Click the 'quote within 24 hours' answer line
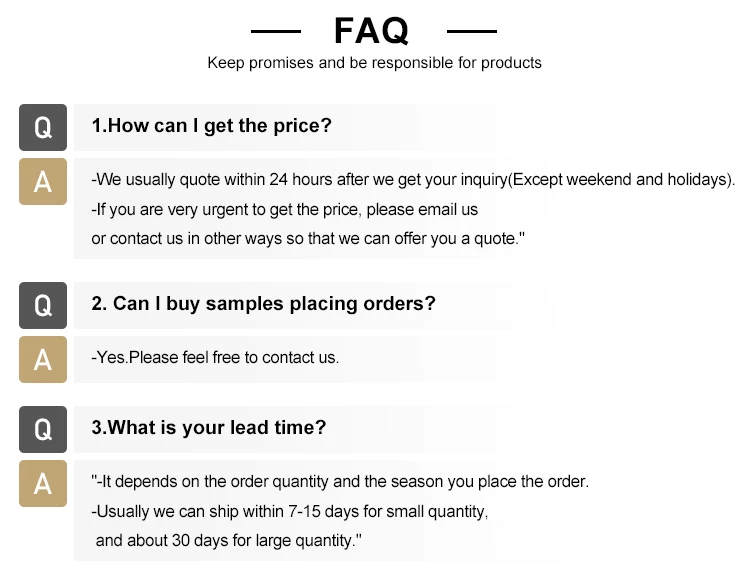The width and height of the screenshot is (750, 573). pos(412,180)
